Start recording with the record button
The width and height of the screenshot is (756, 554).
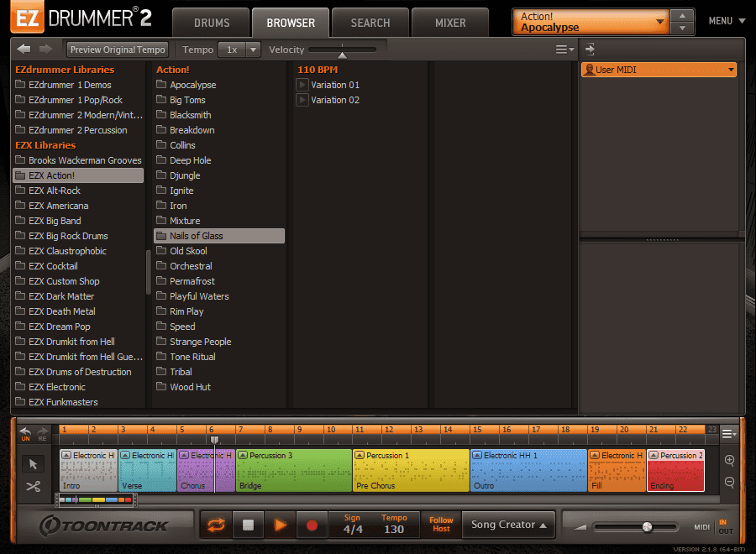(312, 525)
